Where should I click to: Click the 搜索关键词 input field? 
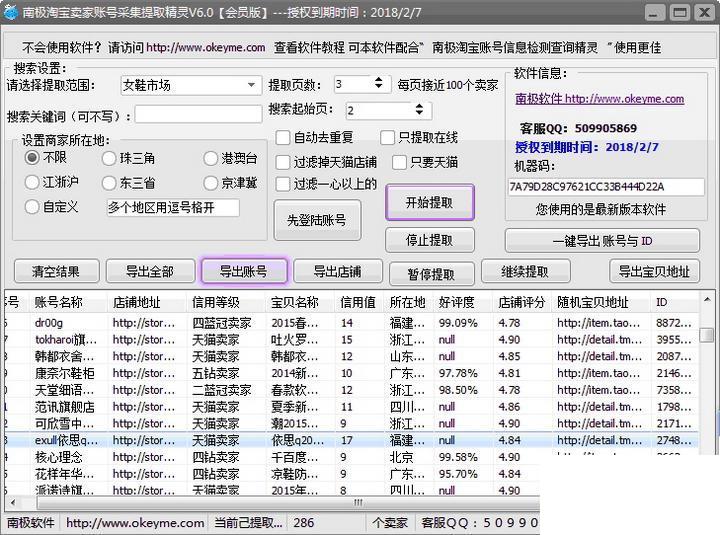click(x=198, y=114)
